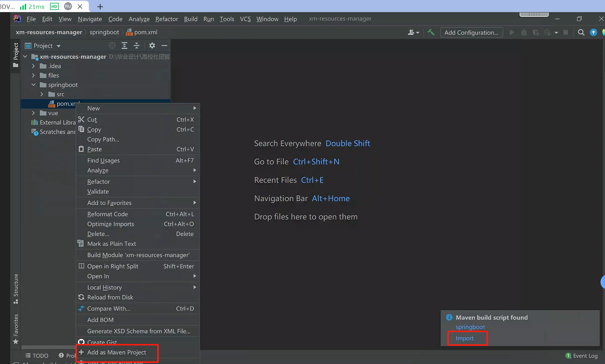Open the VCS menu

tap(245, 19)
